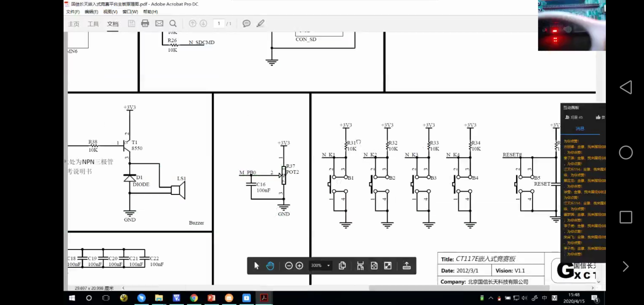Image resolution: width=644 pixels, height=305 pixels.
Task: Toggle fit width scrolling mode
Action: (x=360, y=265)
